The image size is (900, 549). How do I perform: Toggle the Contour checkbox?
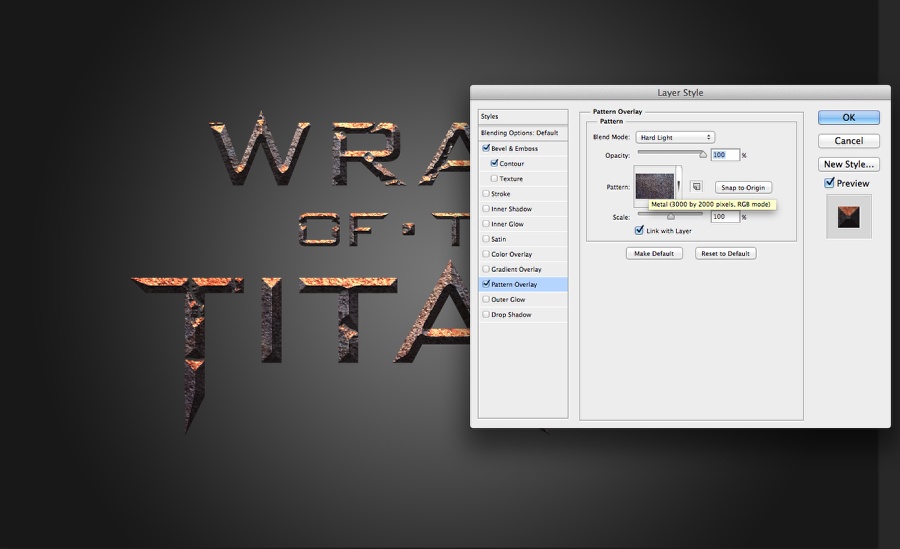point(494,163)
